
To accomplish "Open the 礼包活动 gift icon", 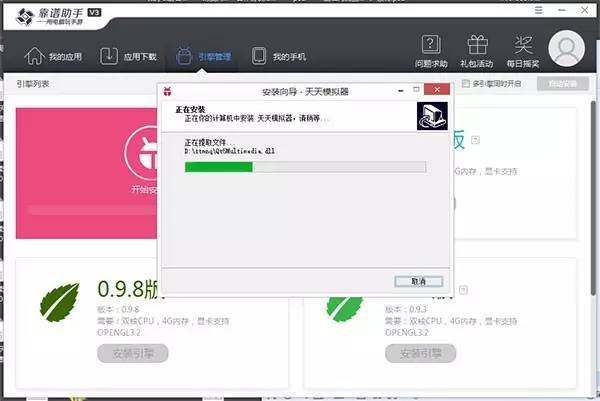I will pyautogui.click(x=477, y=51).
